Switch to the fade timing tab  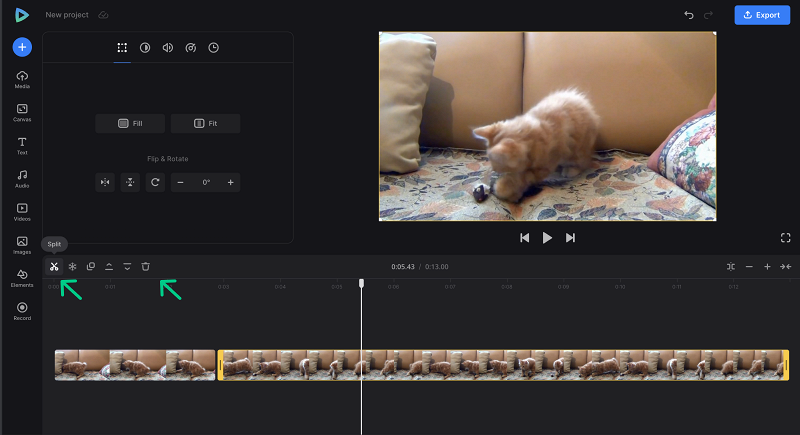tap(213, 48)
